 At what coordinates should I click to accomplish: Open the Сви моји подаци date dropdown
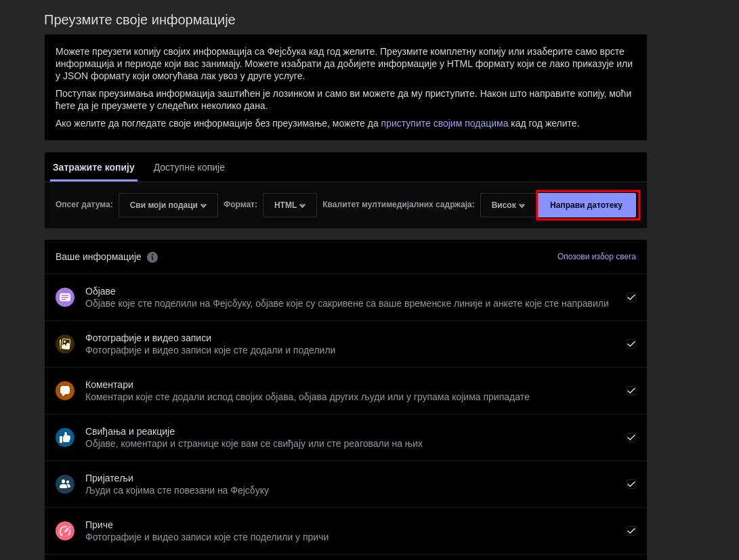(x=168, y=205)
